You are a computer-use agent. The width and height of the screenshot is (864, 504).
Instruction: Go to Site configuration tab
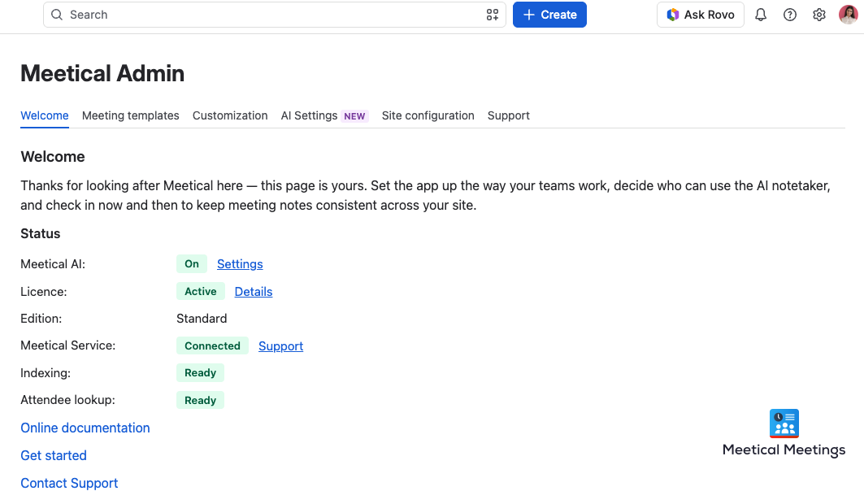[428, 115]
